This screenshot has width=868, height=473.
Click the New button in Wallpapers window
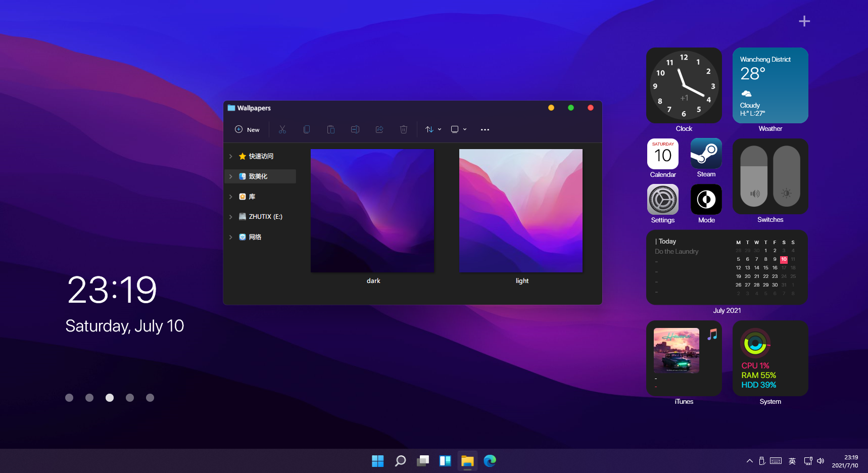[x=247, y=129]
